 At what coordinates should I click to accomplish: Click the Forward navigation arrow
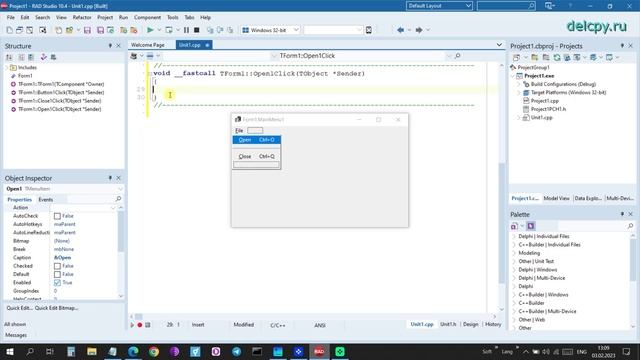click(x=419, y=30)
